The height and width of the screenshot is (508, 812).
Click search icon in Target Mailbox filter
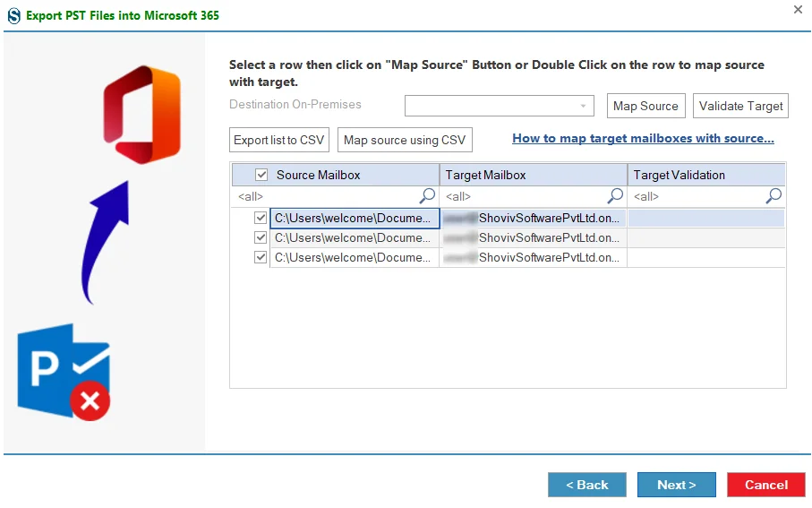[x=615, y=196]
